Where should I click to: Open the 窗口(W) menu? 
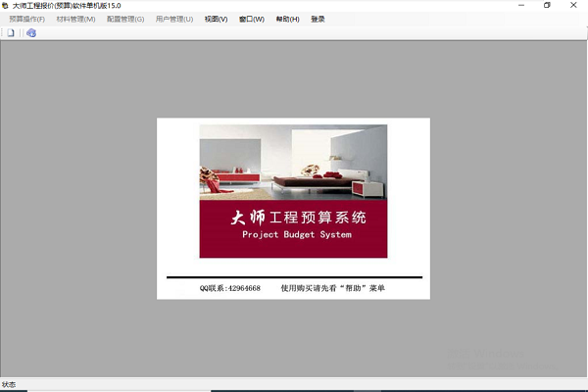click(252, 20)
